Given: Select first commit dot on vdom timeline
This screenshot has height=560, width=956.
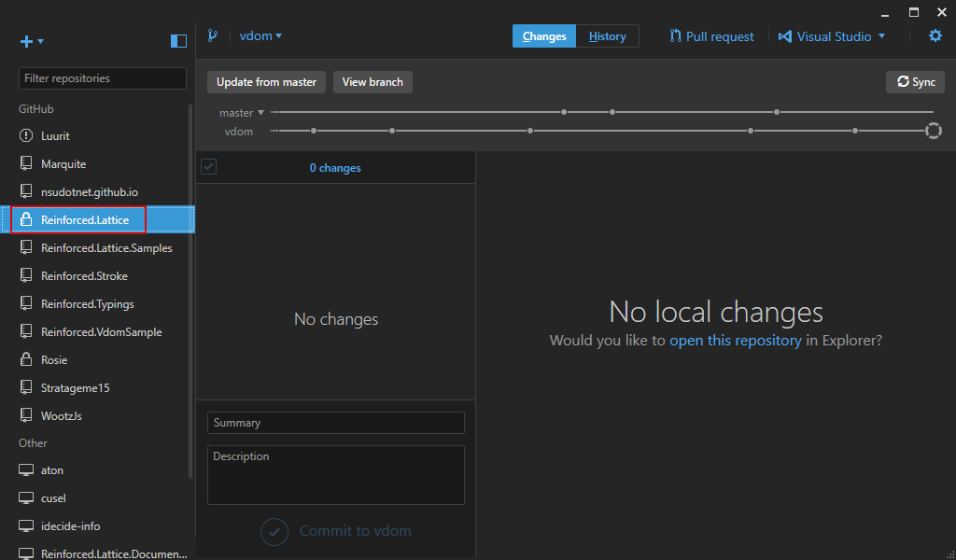Looking at the screenshot, I should (314, 131).
